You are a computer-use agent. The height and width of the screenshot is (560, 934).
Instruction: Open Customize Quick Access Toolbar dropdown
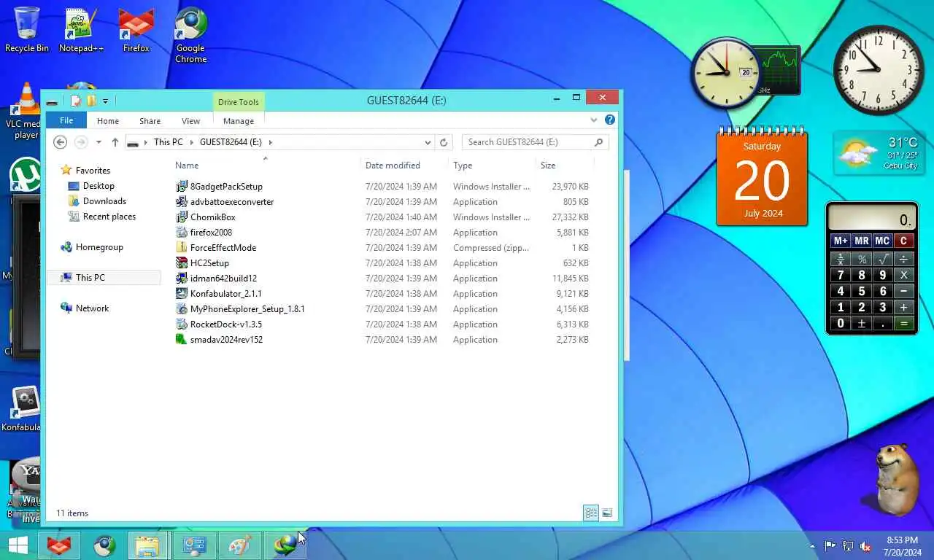point(105,101)
